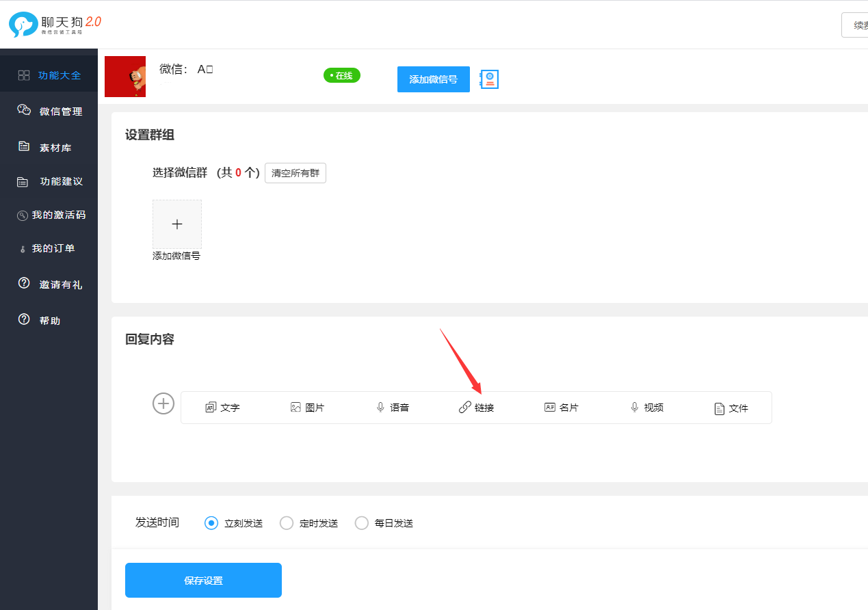
Task: Select 立刻发送 radio button
Action: click(211, 523)
